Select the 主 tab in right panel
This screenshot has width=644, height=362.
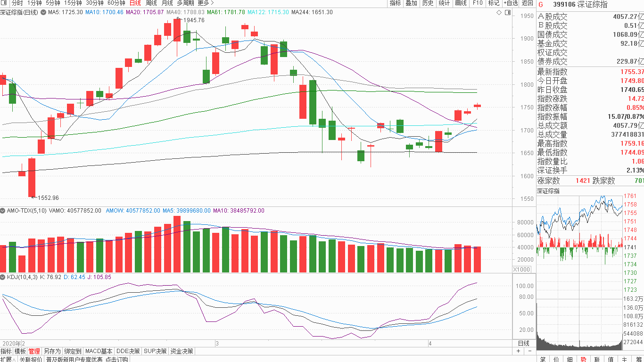625,359
